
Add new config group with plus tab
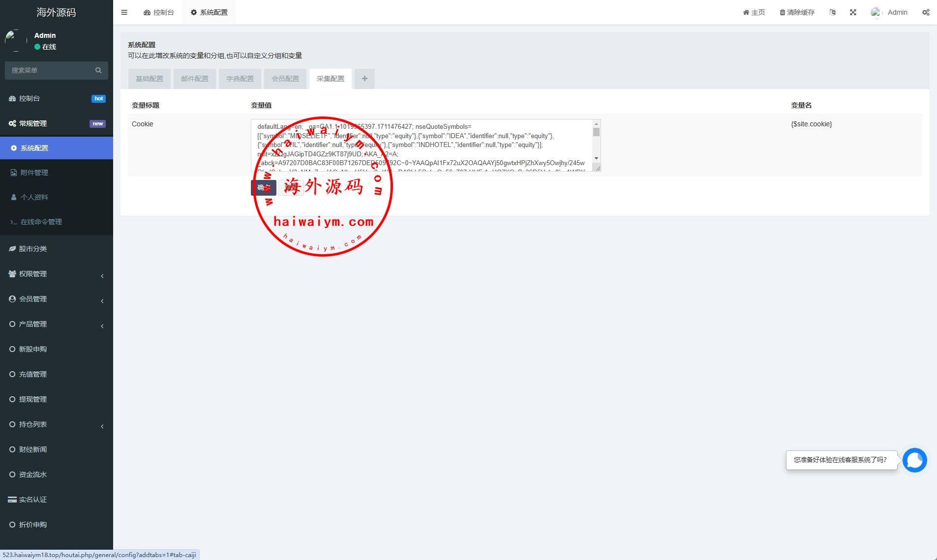(364, 79)
